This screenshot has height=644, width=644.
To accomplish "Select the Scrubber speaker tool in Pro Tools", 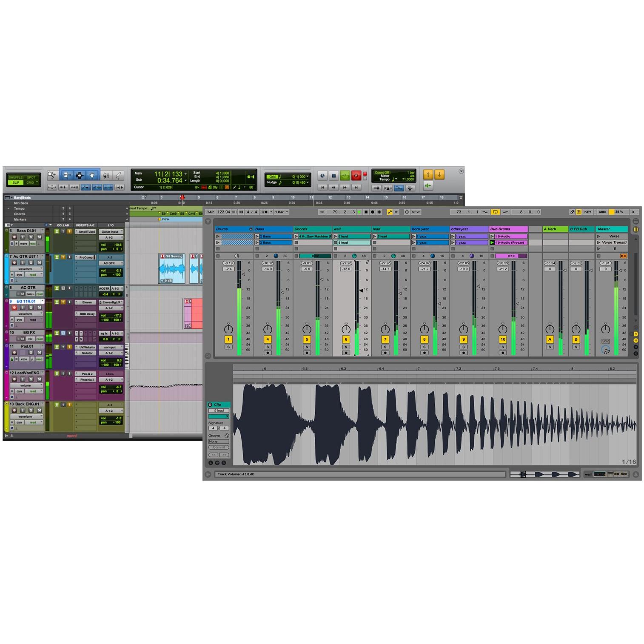I will [106, 175].
